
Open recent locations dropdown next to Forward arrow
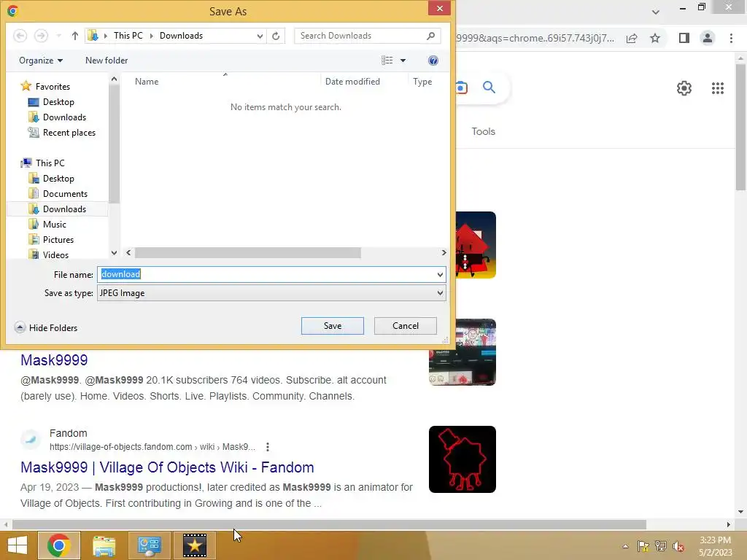pos(58,36)
